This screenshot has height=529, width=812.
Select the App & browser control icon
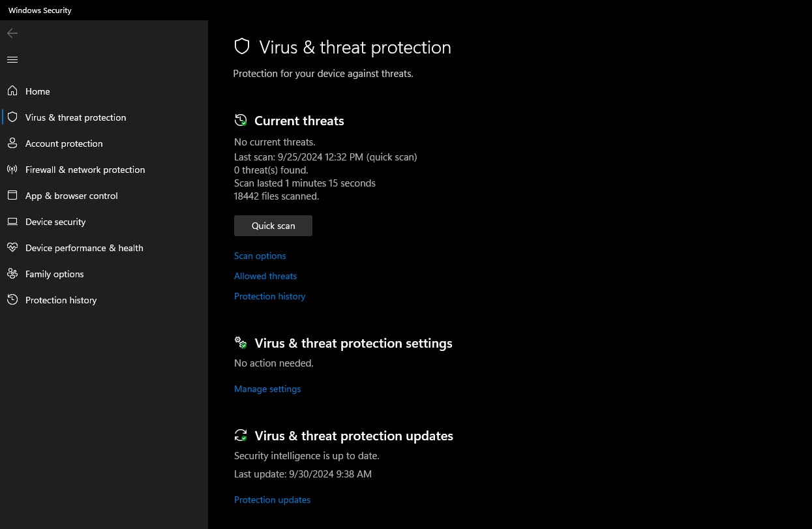[12, 196]
